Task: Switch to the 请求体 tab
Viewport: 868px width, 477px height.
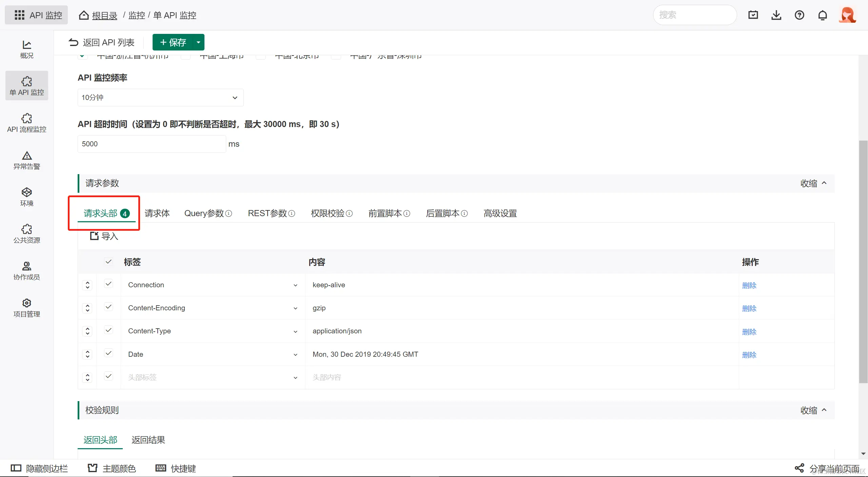Action: click(157, 213)
